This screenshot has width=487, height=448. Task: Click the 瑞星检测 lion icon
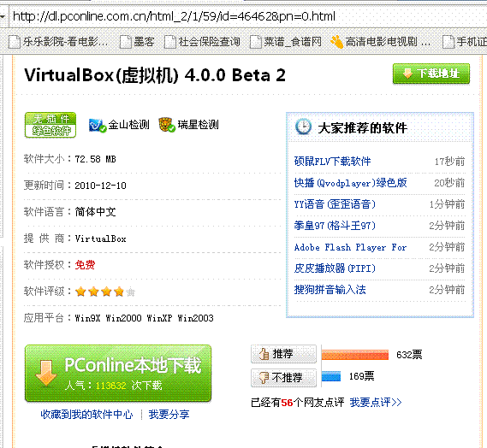point(167,125)
